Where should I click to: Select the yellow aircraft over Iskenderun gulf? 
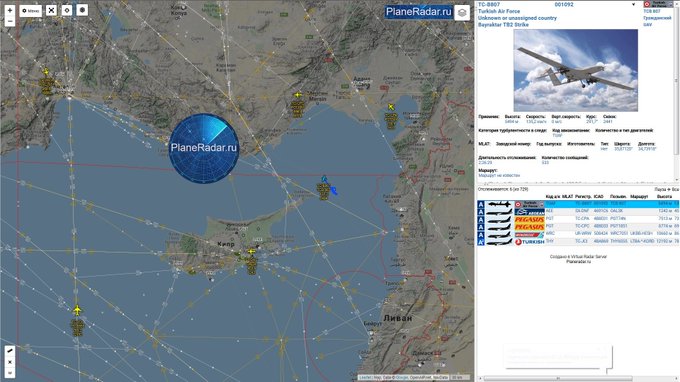[391, 107]
